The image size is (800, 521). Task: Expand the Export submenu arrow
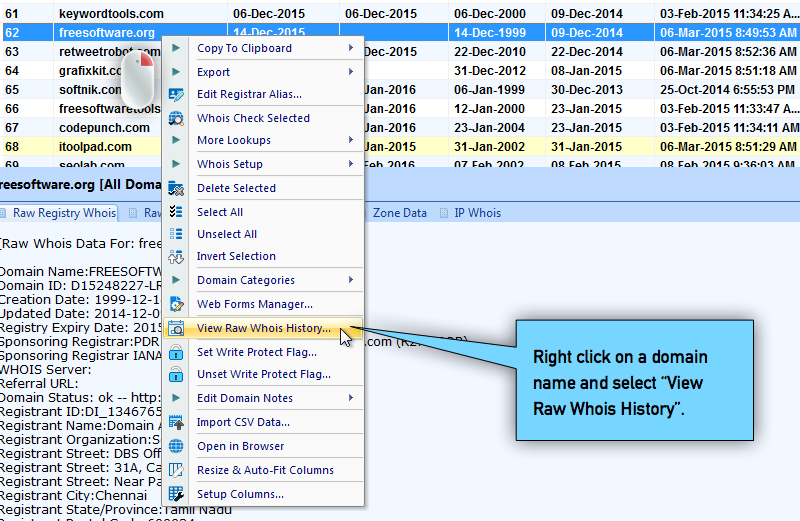[351, 72]
